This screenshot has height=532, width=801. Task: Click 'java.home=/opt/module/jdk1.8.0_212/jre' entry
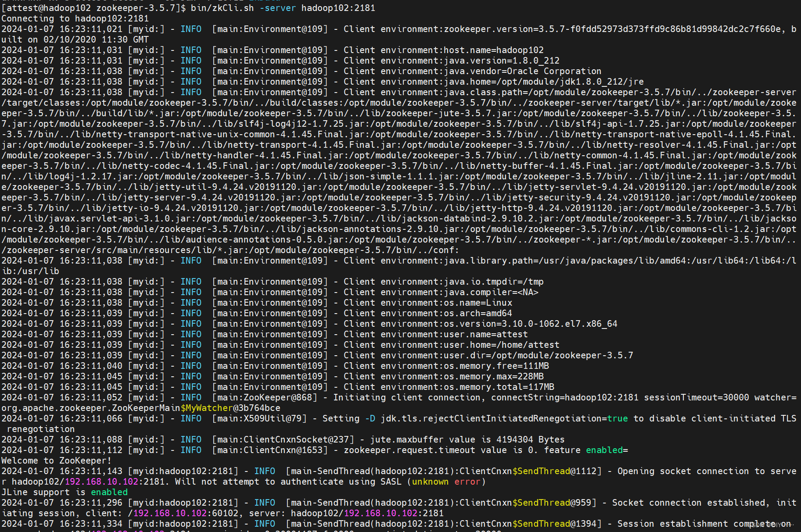click(544, 82)
